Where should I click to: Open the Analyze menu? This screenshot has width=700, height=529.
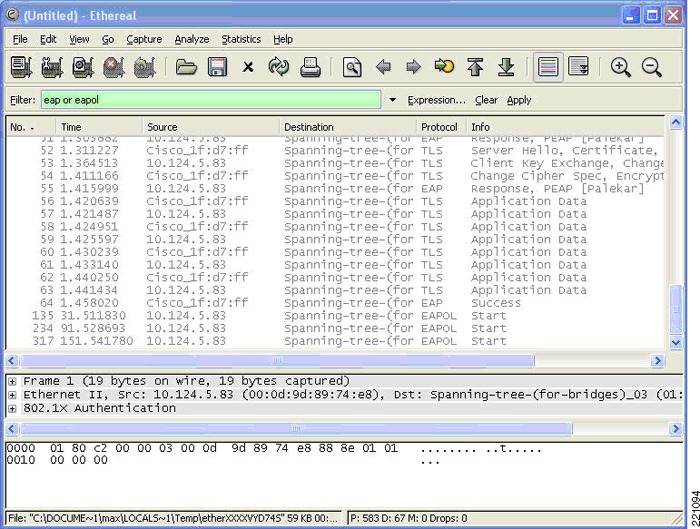[192, 39]
